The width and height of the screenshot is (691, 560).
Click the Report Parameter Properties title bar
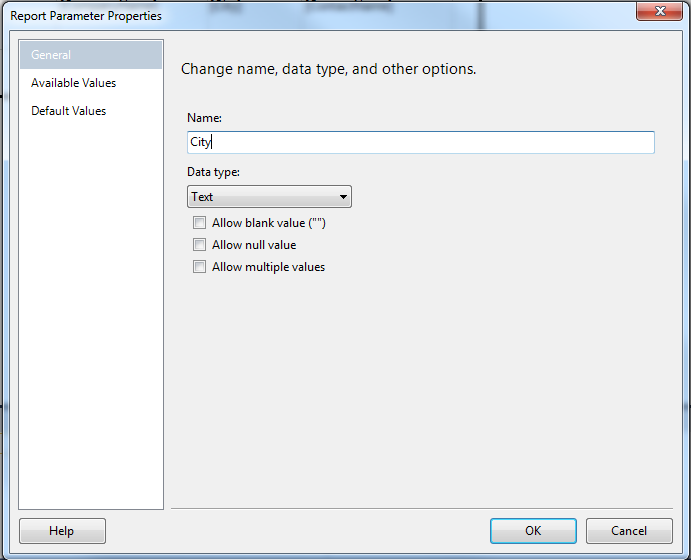click(x=308, y=16)
